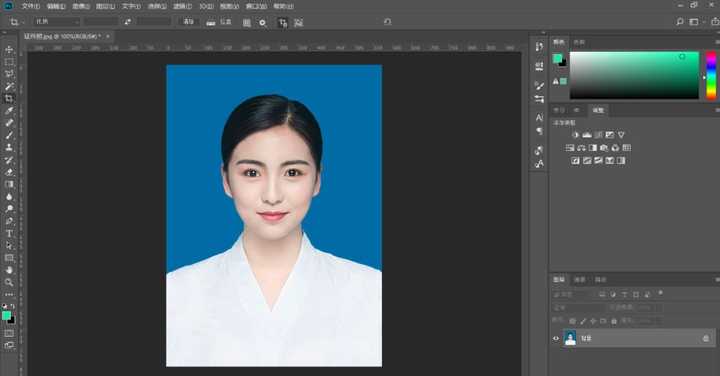Select the Zoom tool in the toolbar
720x376 pixels.
coord(9,282)
